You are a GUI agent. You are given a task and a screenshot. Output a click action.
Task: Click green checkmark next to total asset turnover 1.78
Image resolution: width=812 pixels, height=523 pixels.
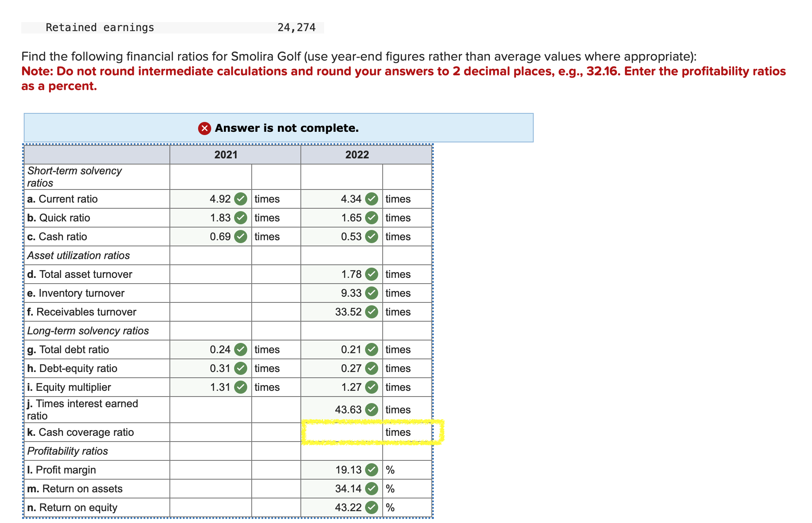coord(372,274)
